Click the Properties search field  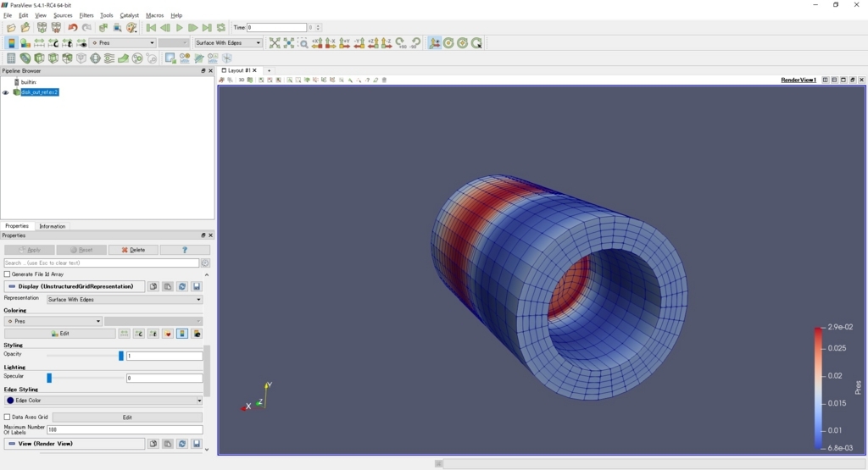tap(102, 263)
